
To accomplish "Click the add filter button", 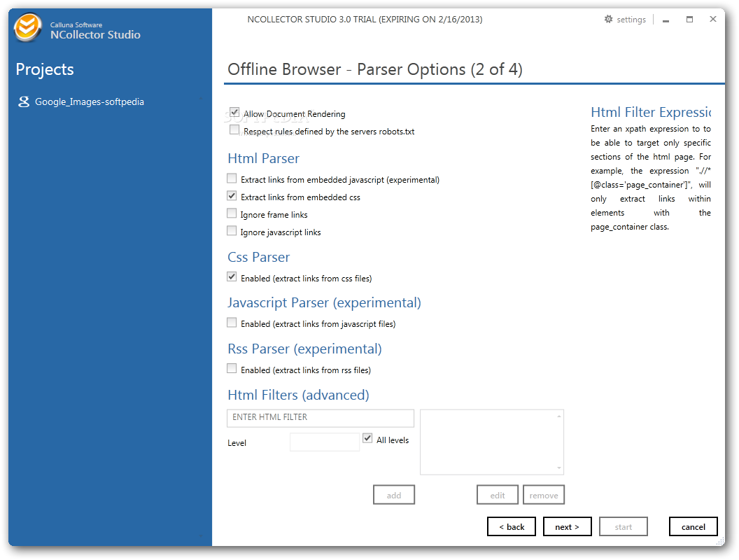I will click(x=394, y=495).
